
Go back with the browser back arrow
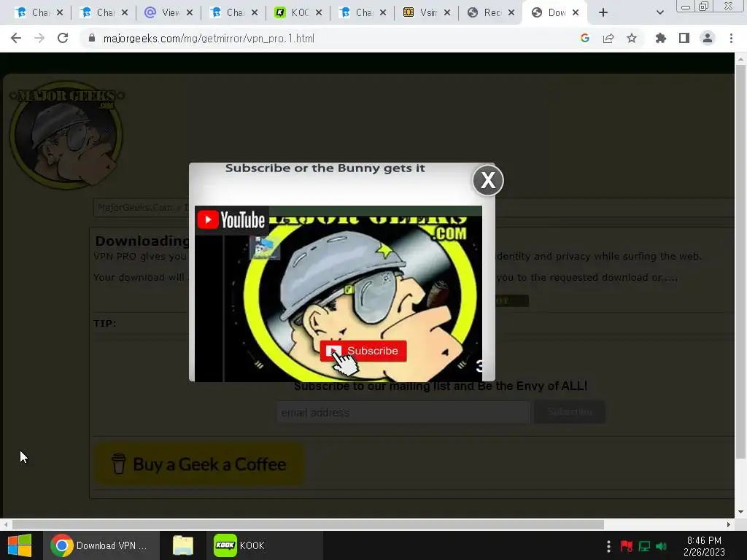pos(16,38)
